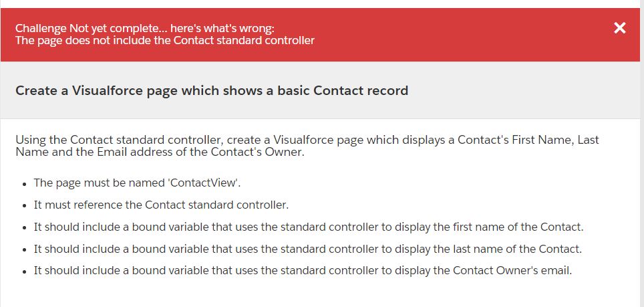
Task: Click 'It must reference the Contact standard controller'
Action: [161, 205]
